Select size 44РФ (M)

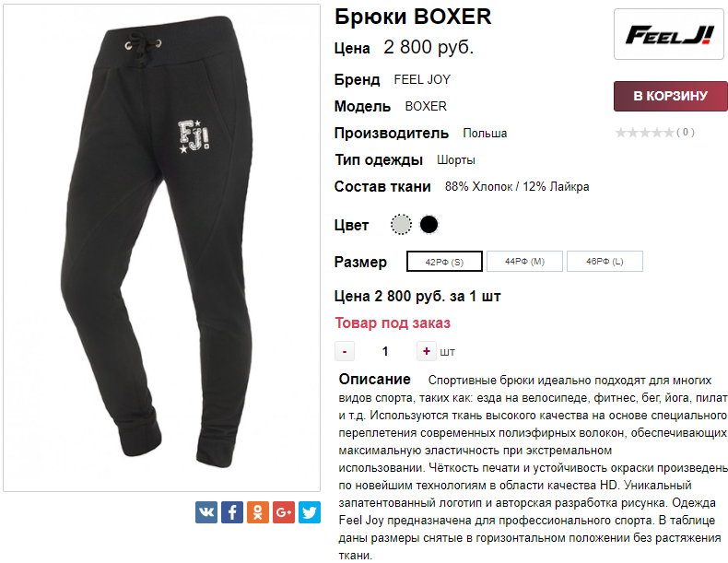coord(524,262)
